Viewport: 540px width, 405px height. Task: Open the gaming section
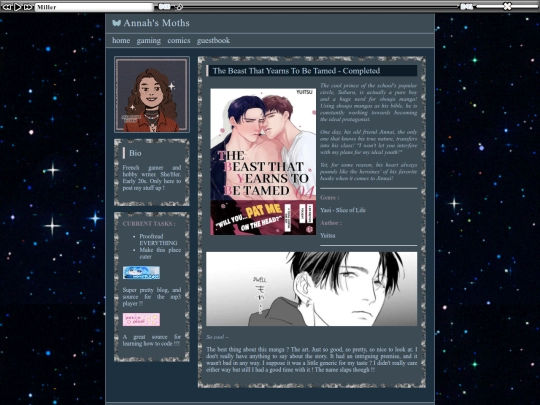click(x=148, y=41)
